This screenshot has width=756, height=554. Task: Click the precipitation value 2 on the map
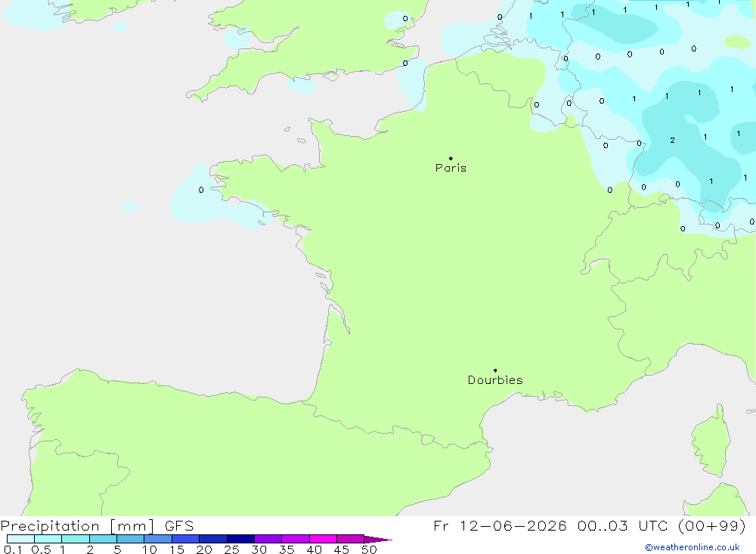click(672, 141)
